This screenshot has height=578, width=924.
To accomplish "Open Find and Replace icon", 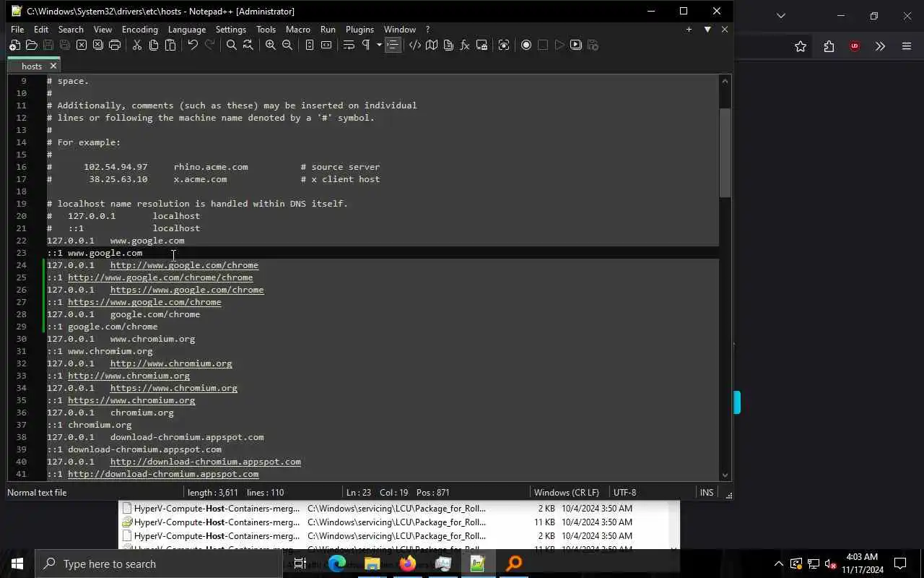I will click(x=248, y=45).
